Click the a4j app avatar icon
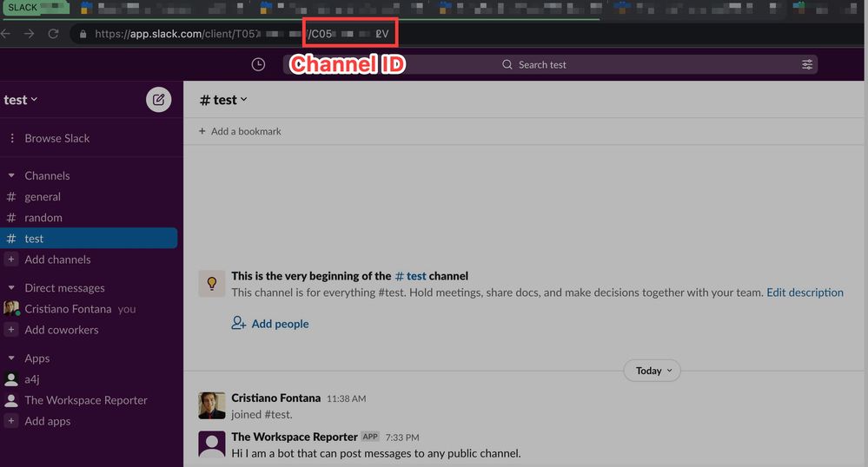The width and height of the screenshot is (868, 467). point(11,379)
